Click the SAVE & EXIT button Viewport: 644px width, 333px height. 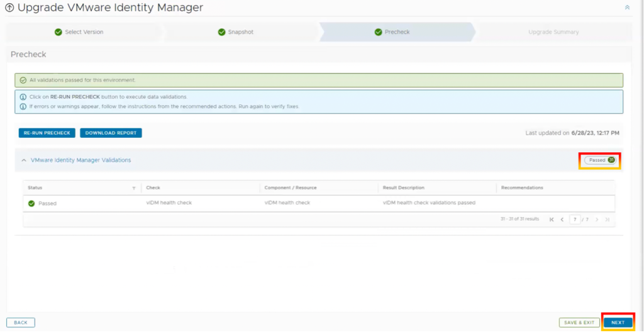579,323
